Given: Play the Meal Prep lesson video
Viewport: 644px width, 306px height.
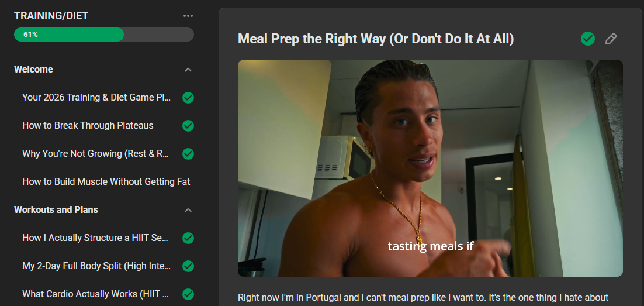Looking at the screenshot, I should (430, 168).
